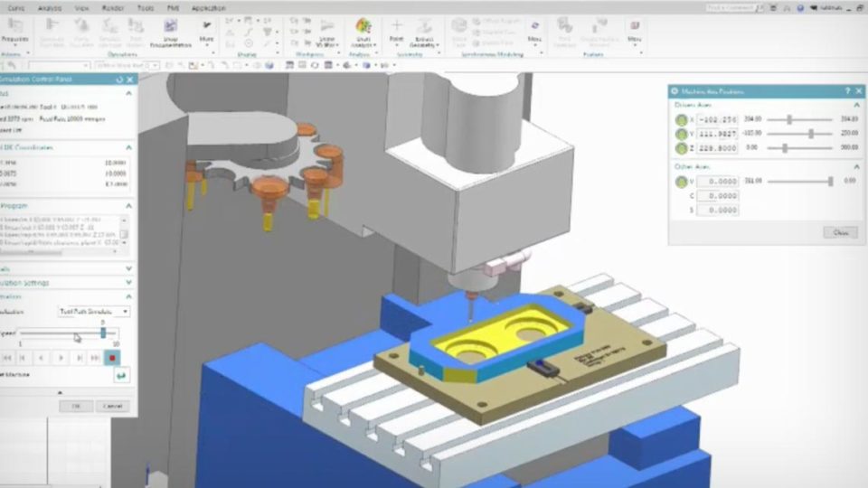
Task: Toggle the round icon next to the Z axis field
Action: [x=681, y=148]
